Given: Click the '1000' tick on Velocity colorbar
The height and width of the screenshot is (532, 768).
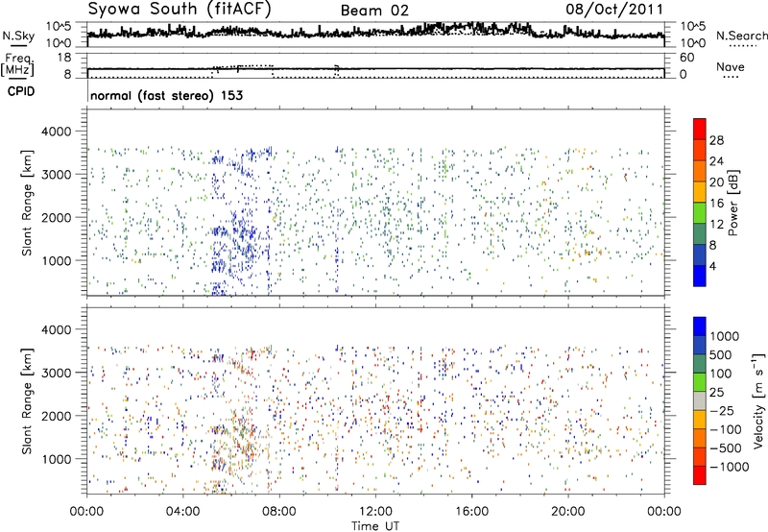Looking at the screenshot, I should [725, 336].
